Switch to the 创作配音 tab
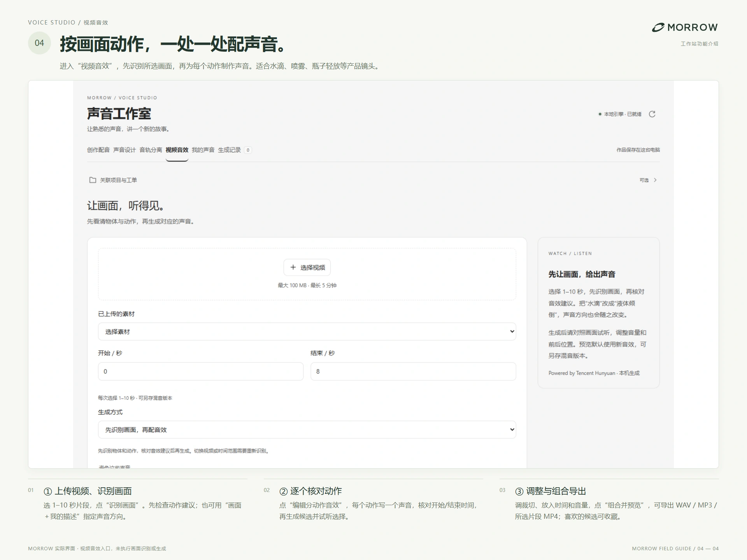This screenshot has width=747, height=560. coord(98,150)
